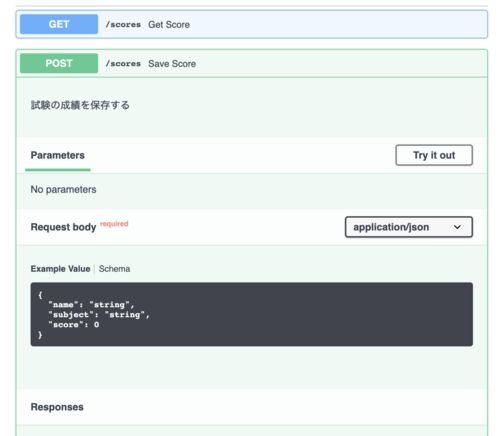Click the Japanese description 試験の成績を保存する
500x436 pixels.
point(80,105)
